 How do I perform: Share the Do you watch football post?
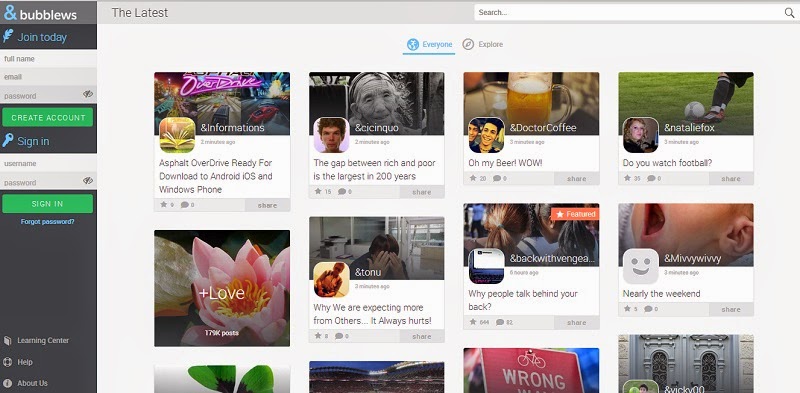(x=731, y=179)
